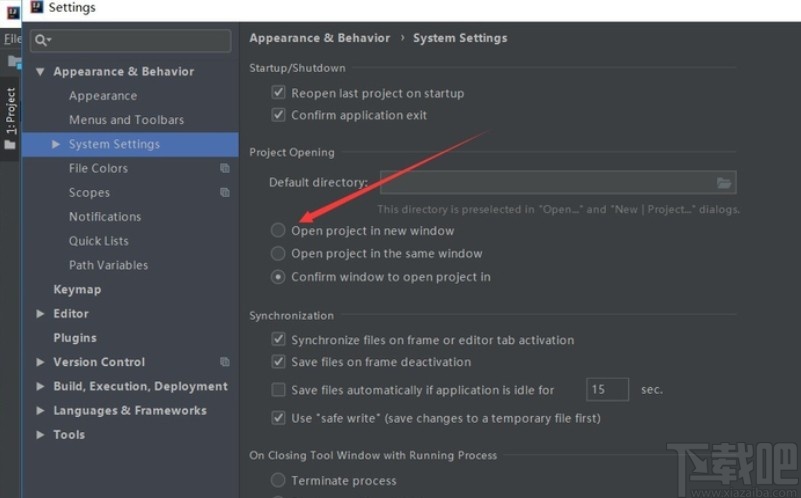Select Open project in the same window
801x498 pixels.
[278, 254]
